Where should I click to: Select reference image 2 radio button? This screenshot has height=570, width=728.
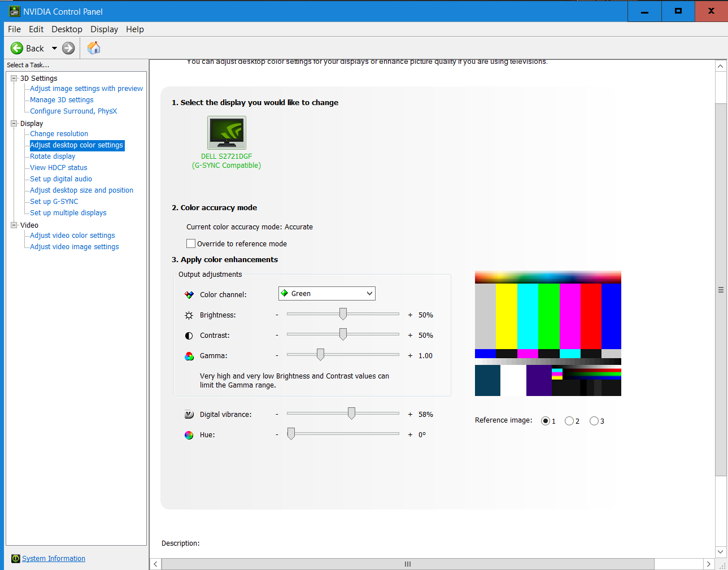tap(569, 421)
